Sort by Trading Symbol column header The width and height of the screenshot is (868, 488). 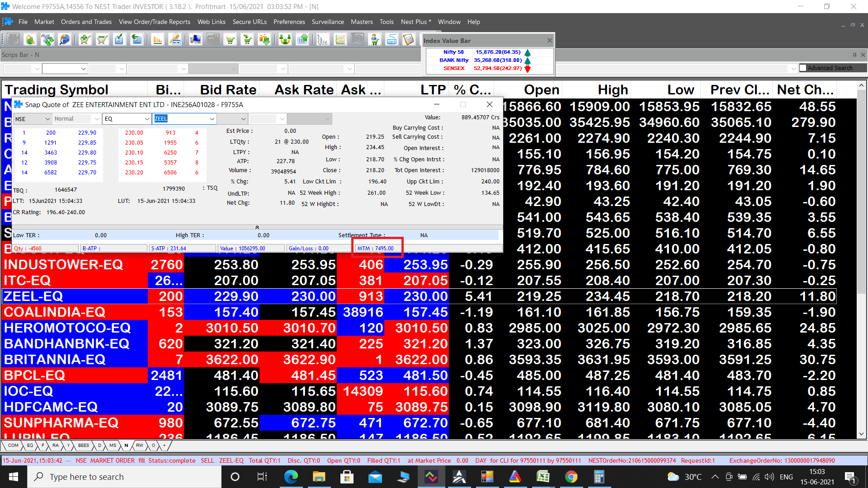pyautogui.click(x=75, y=89)
